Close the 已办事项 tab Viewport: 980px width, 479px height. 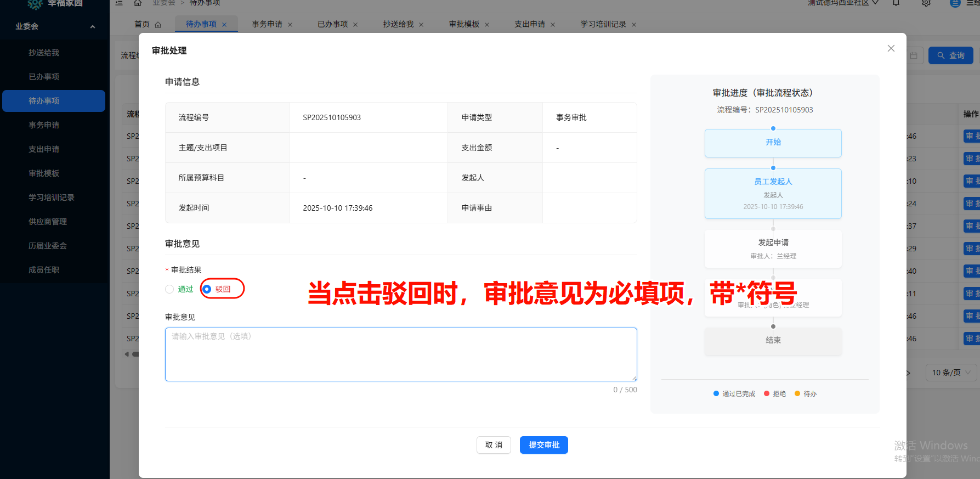(355, 25)
